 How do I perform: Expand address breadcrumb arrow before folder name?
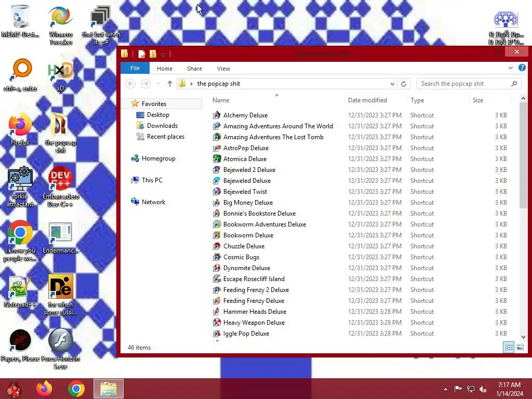[191, 84]
